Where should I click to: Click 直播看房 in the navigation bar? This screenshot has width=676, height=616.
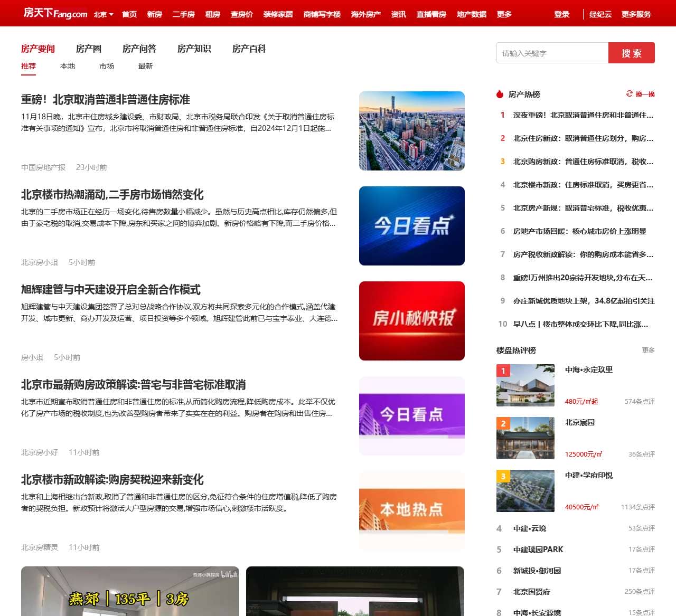coord(430,14)
